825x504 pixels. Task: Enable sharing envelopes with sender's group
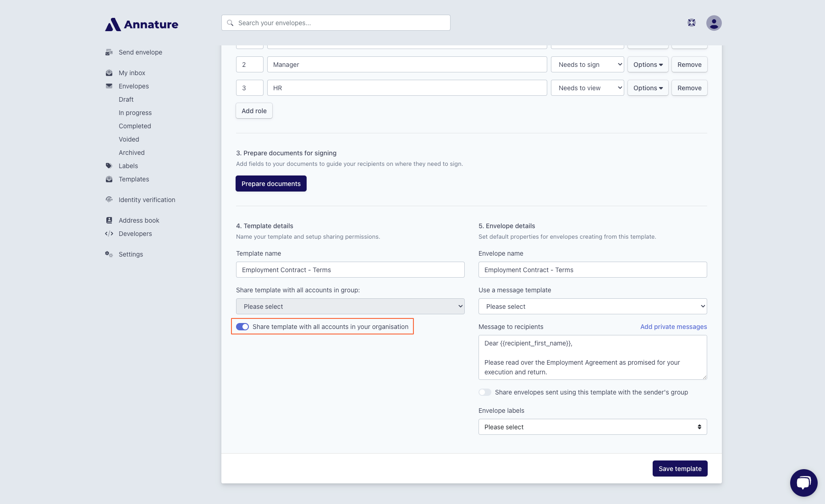coord(485,392)
